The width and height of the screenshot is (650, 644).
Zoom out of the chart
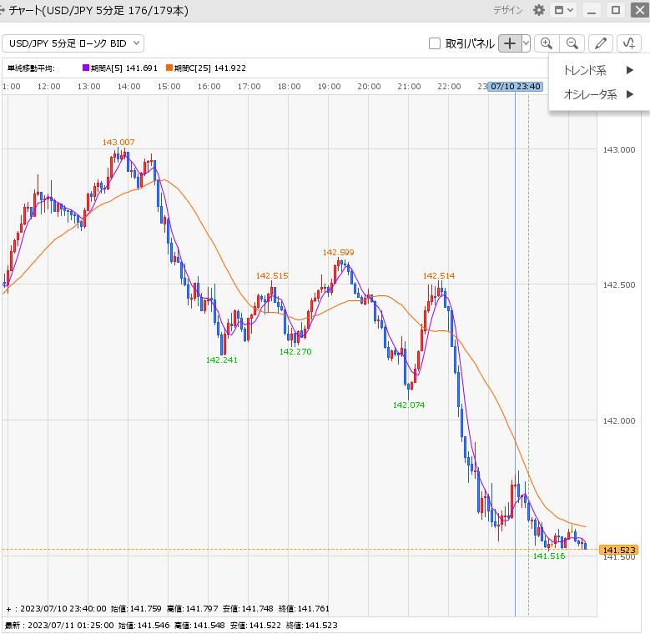(x=572, y=43)
